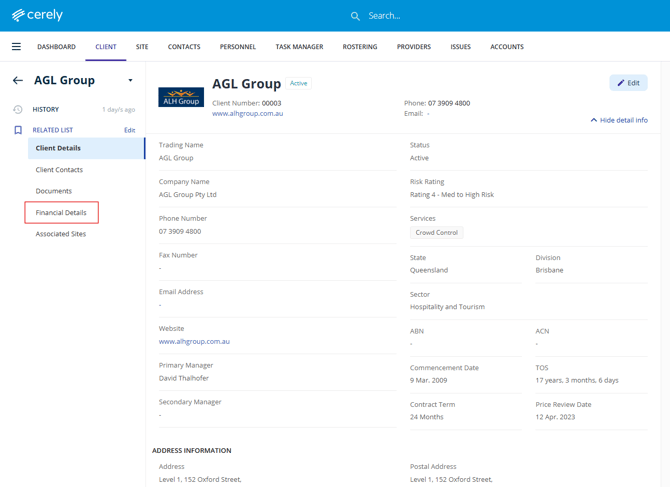Click Edit next to Related List

(x=129, y=130)
